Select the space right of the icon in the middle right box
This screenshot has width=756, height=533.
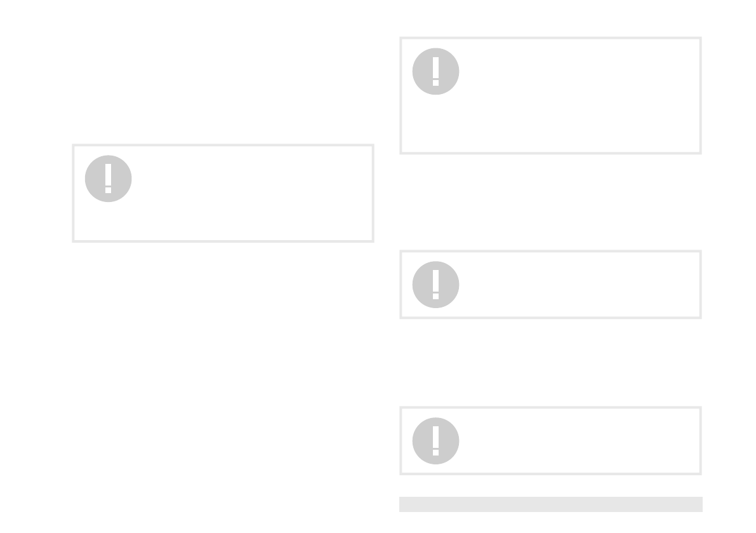point(578,285)
